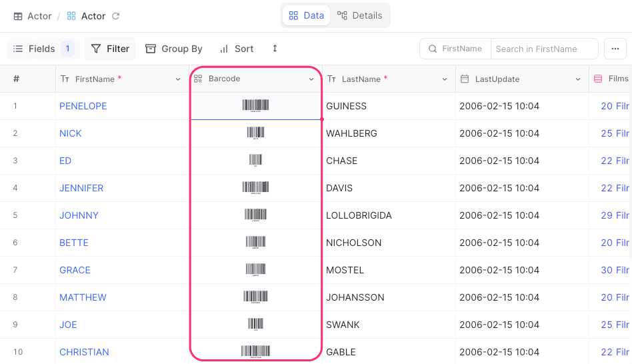Click the Barcode field type icon
632x364 pixels.
[198, 79]
